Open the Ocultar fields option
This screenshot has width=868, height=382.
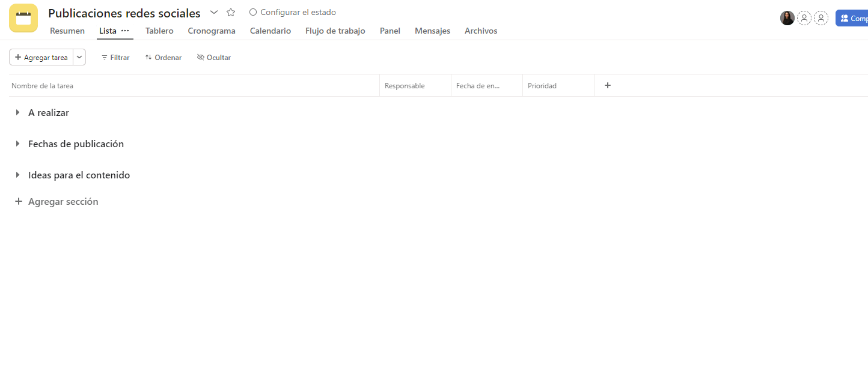click(214, 58)
